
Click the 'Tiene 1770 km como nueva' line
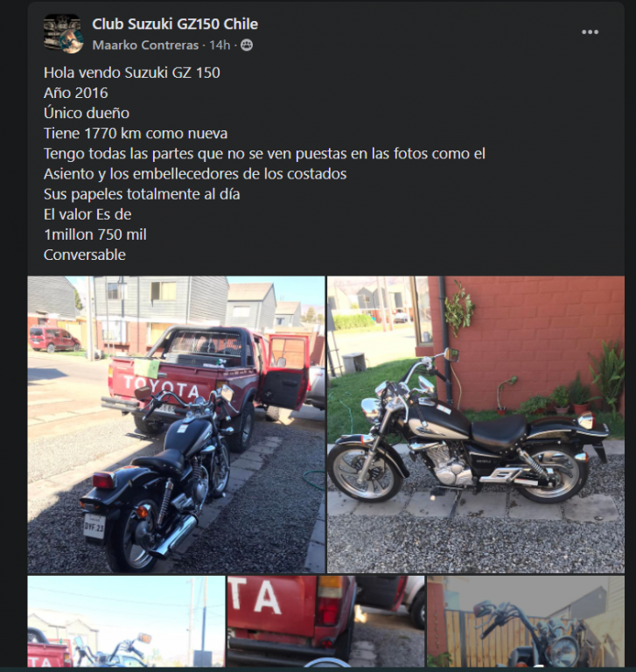pos(136,133)
